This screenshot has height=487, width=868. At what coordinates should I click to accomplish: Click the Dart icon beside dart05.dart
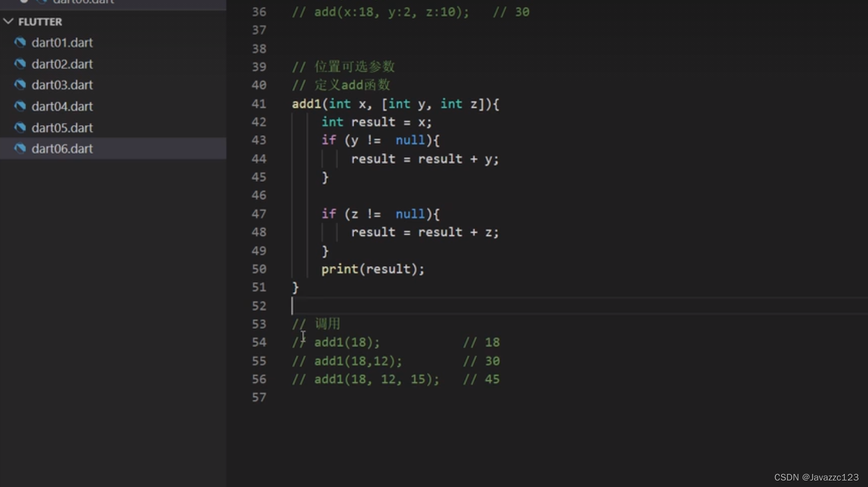20,127
